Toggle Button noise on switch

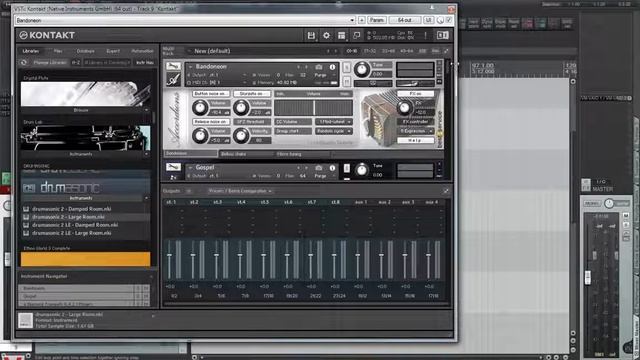point(211,94)
